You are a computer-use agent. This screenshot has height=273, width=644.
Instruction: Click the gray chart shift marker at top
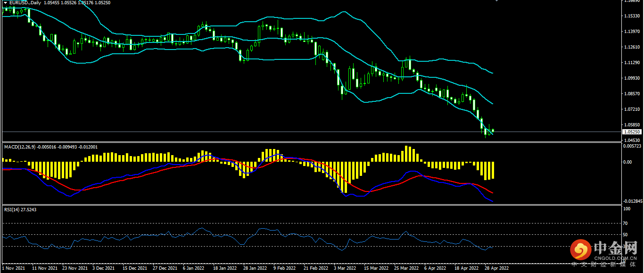[x=496, y=1]
